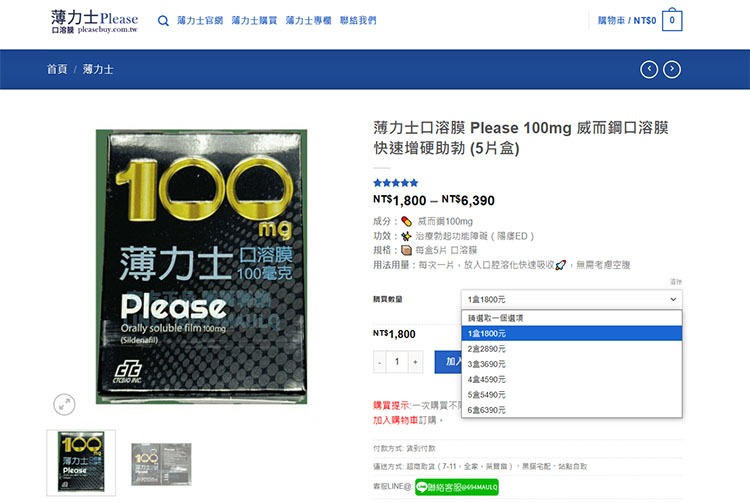The image size is (750, 503).
Task: Click 聯絡我們 navigation link
Action: [358, 21]
